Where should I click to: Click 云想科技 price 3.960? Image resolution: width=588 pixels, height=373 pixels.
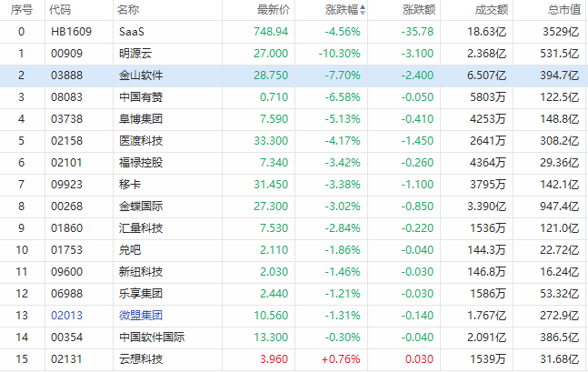(x=274, y=358)
